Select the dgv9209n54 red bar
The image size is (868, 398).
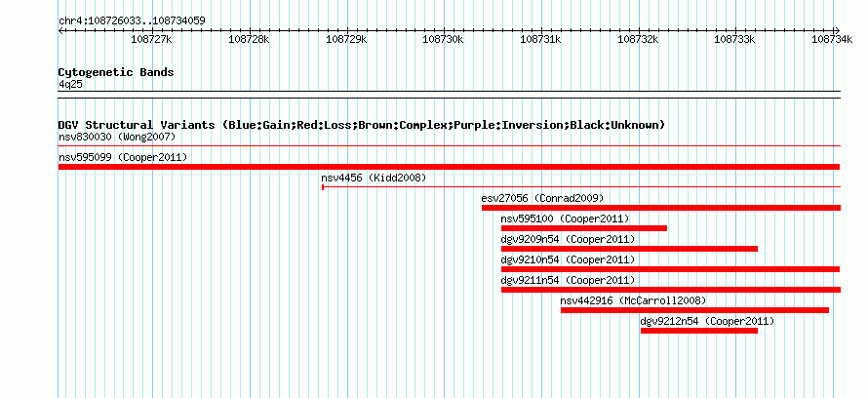click(x=629, y=249)
